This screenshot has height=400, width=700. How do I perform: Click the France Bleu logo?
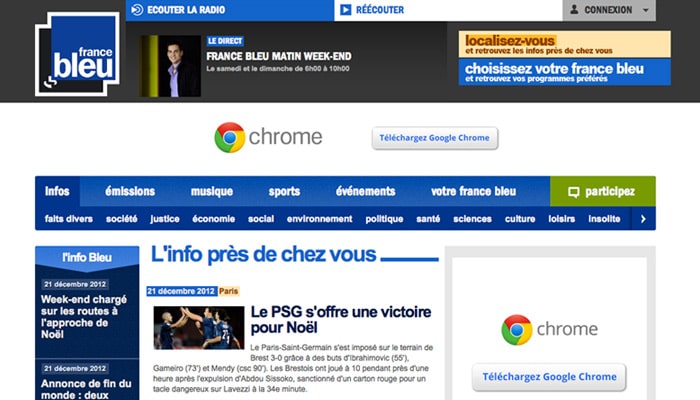click(77, 54)
